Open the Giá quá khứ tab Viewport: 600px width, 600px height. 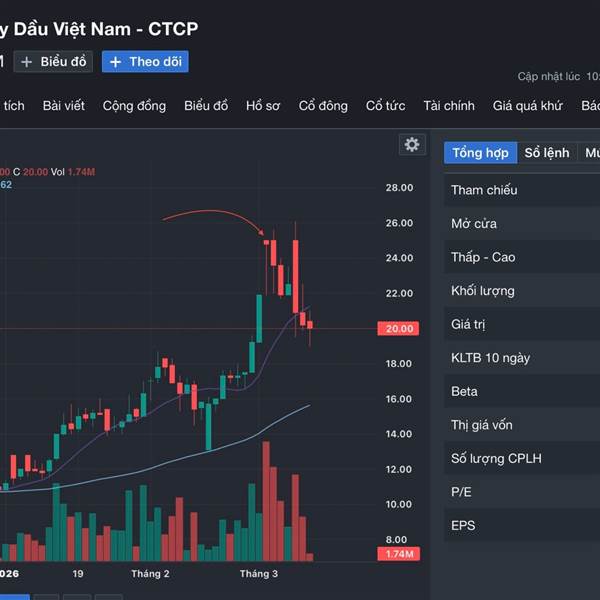tap(528, 106)
